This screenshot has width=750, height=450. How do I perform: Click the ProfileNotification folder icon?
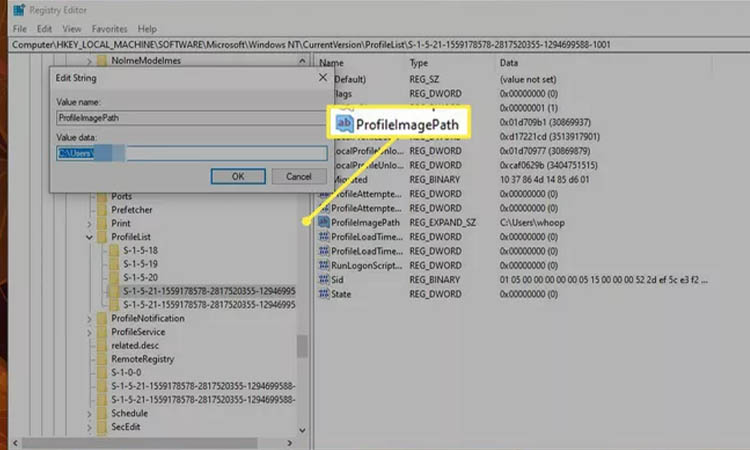coord(102,318)
